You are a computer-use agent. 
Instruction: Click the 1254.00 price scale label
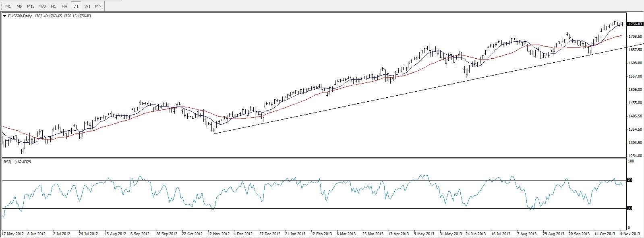[x=635, y=156]
